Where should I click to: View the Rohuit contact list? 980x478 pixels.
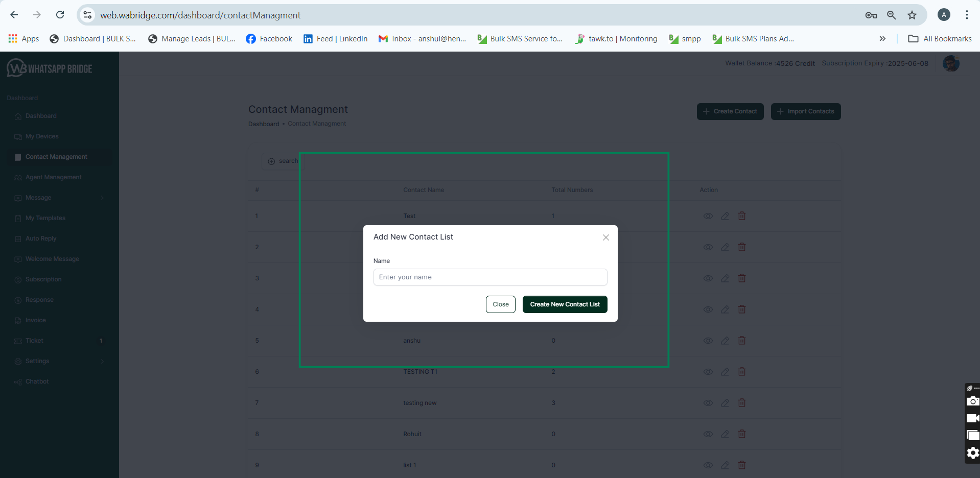(x=708, y=434)
